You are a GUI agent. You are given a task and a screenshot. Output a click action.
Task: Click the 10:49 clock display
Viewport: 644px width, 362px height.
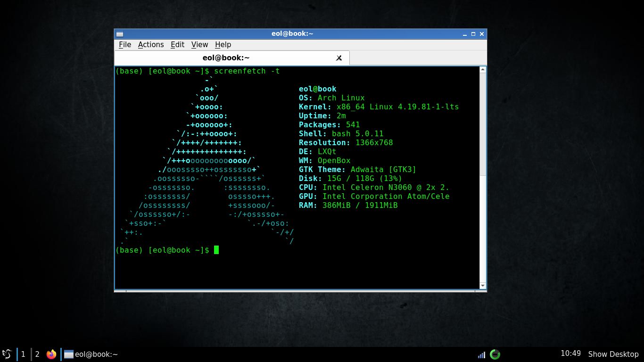(x=570, y=354)
